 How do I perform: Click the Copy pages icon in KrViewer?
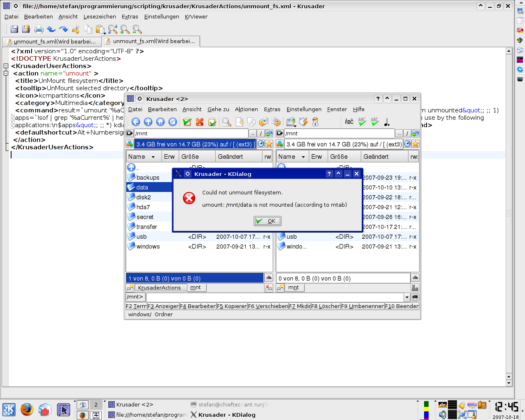(x=88, y=29)
